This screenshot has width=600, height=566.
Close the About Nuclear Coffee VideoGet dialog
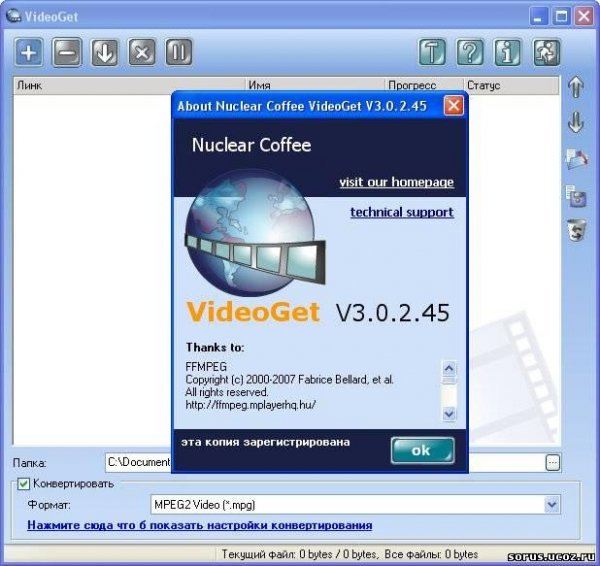pos(453,106)
